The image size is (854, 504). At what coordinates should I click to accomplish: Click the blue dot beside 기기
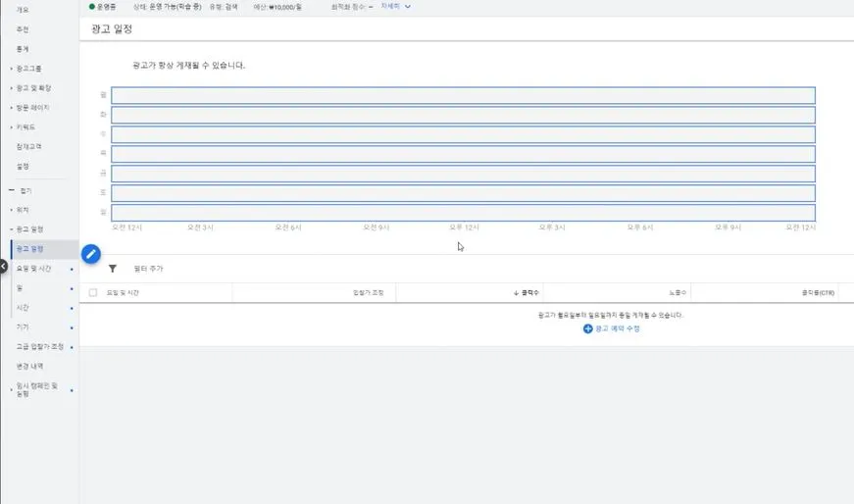tap(72, 328)
